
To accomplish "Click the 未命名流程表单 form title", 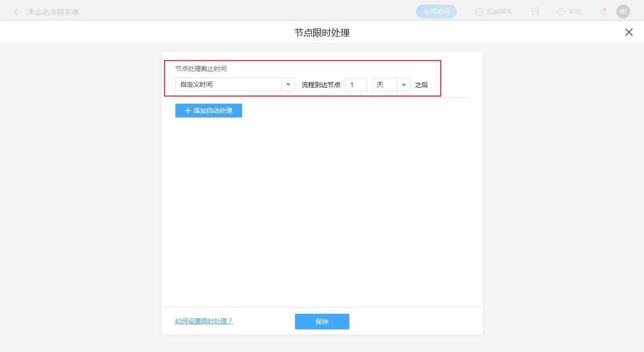I will pos(53,12).
